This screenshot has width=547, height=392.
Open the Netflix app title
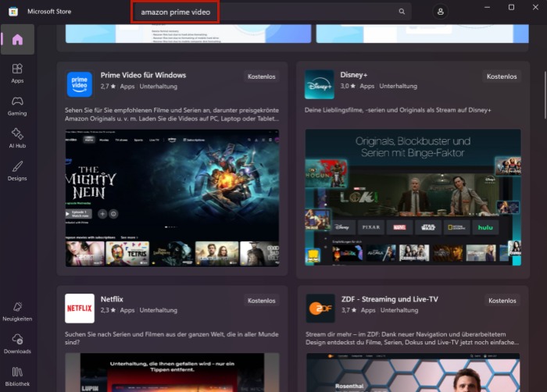point(112,299)
